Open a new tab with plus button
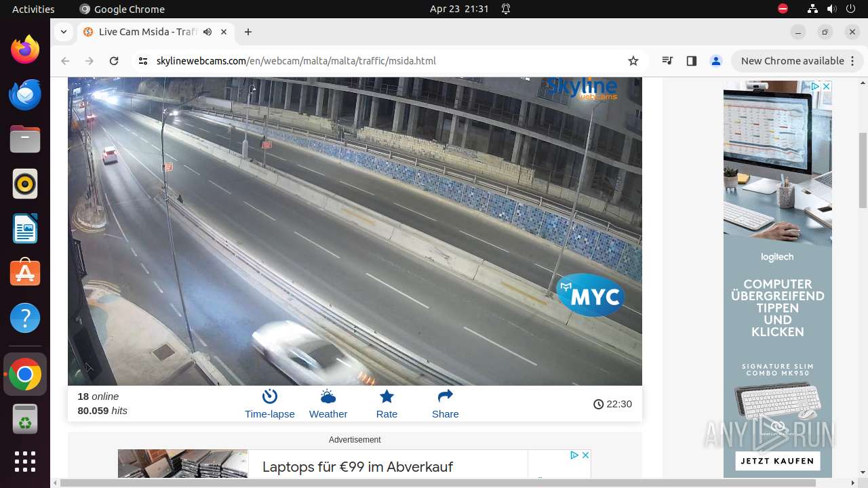 (248, 32)
